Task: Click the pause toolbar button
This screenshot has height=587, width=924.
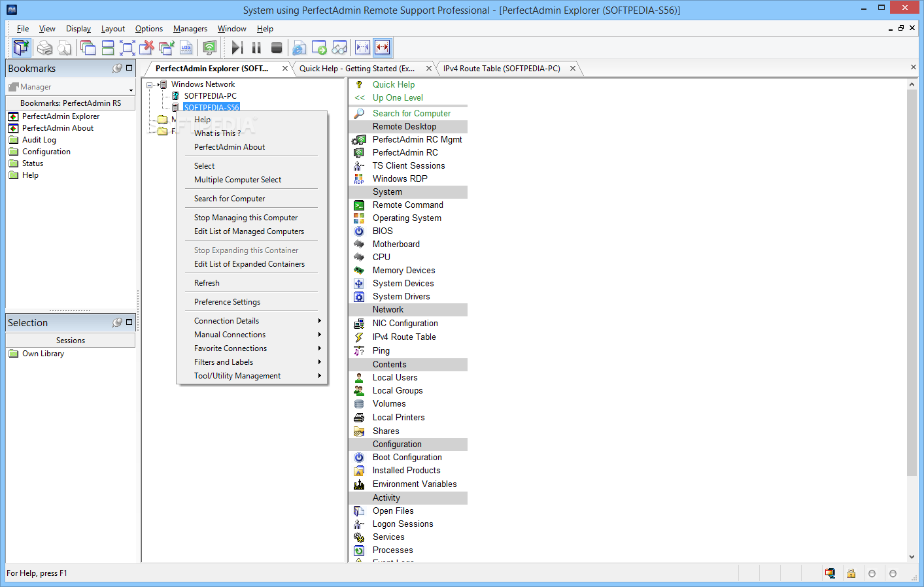Action: (x=256, y=48)
